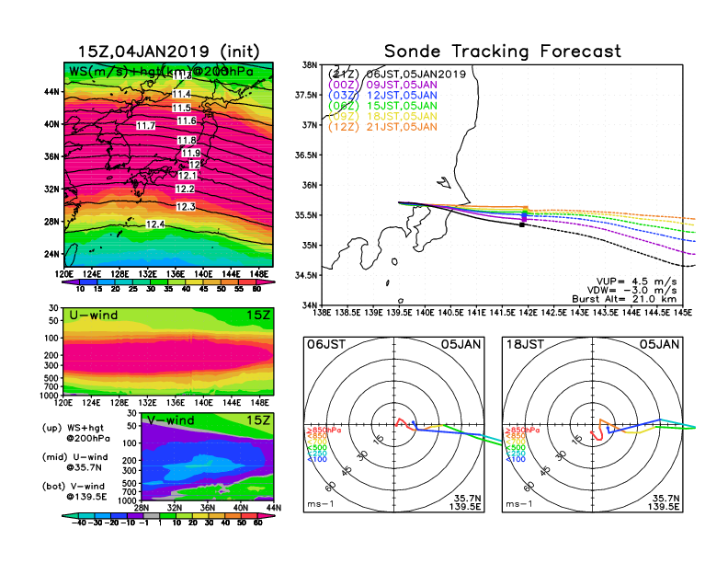Click the '1000' pressure tick of U-wind panel
The width and height of the screenshot is (728, 563).
50,396
